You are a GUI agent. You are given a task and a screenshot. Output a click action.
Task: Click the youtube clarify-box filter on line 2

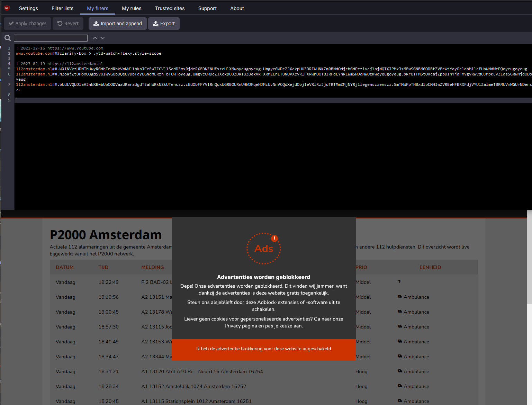88,53
